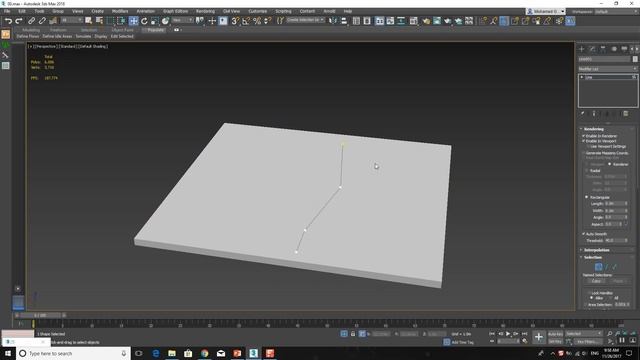Undo the last action in toolbar
Image resolution: width=640 pixels, height=360 pixels.
point(8,21)
